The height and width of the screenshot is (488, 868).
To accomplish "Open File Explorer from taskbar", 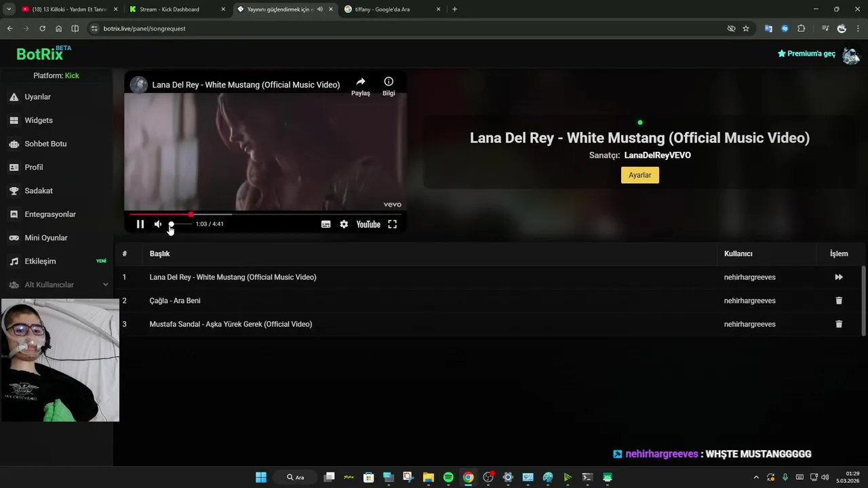I will [x=429, y=477].
